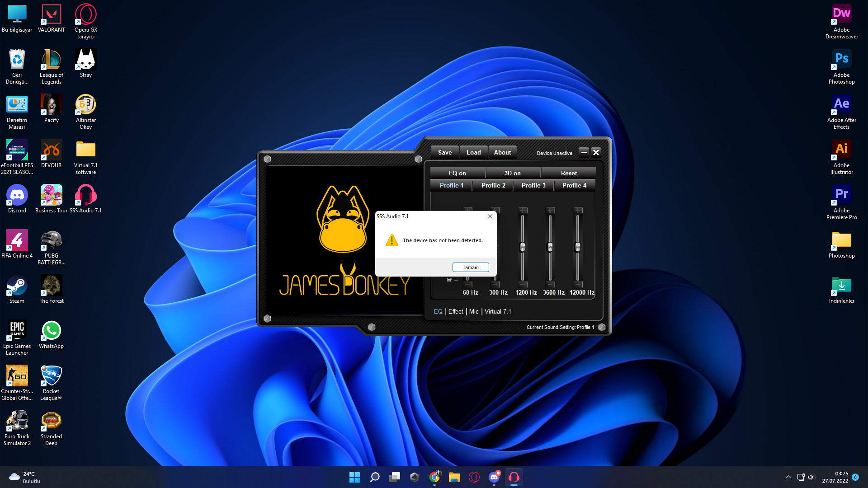This screenshot has width=868, height=488.
Task: Select Profile 2 preset
Action: [x=493, y=185]
